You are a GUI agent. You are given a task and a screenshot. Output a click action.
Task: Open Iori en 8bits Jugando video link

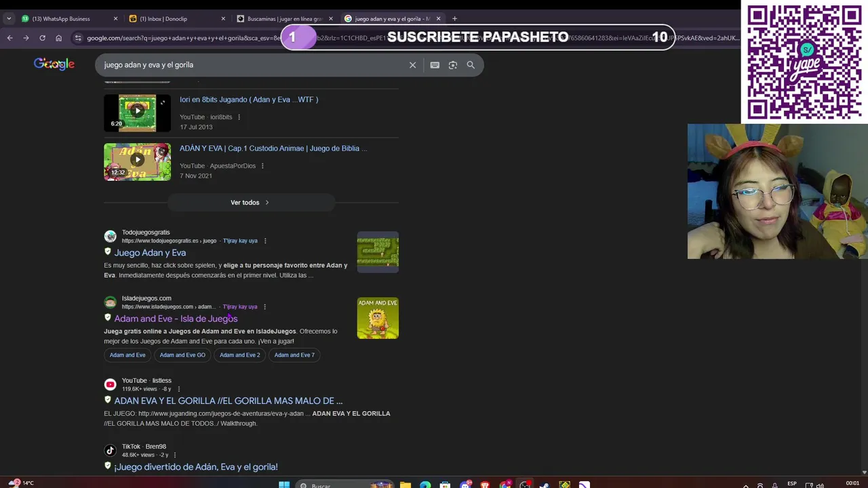click(249, 100)
